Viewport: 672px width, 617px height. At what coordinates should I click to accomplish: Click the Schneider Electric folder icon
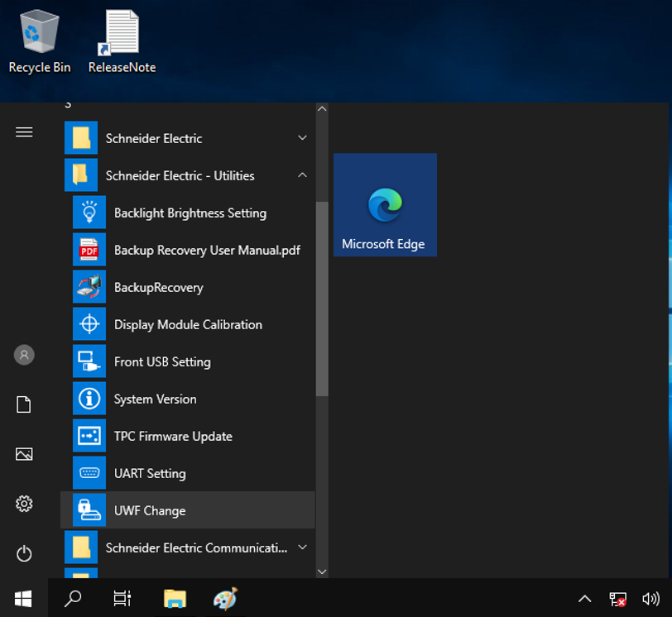[81, 138]
